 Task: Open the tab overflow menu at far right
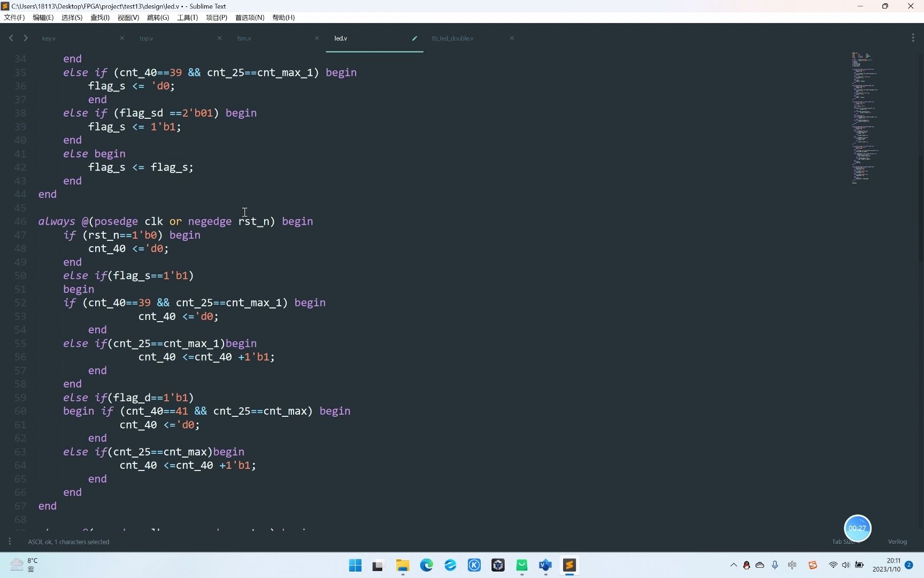point(913,38)
